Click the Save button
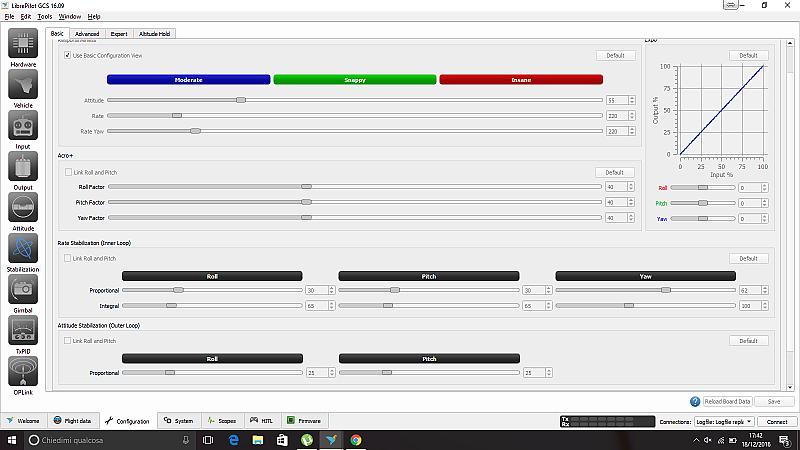 tap(773, 401)
